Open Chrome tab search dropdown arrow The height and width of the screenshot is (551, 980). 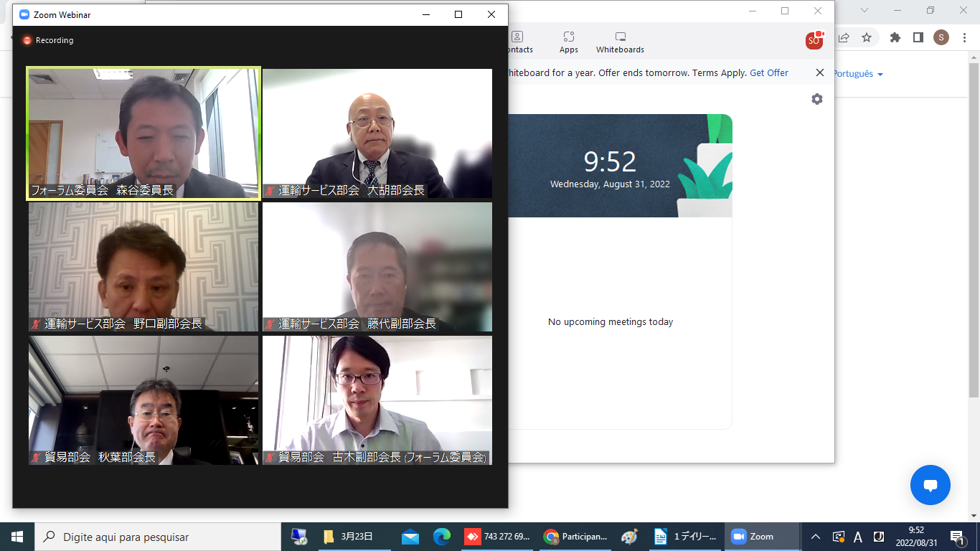point(864,10)
